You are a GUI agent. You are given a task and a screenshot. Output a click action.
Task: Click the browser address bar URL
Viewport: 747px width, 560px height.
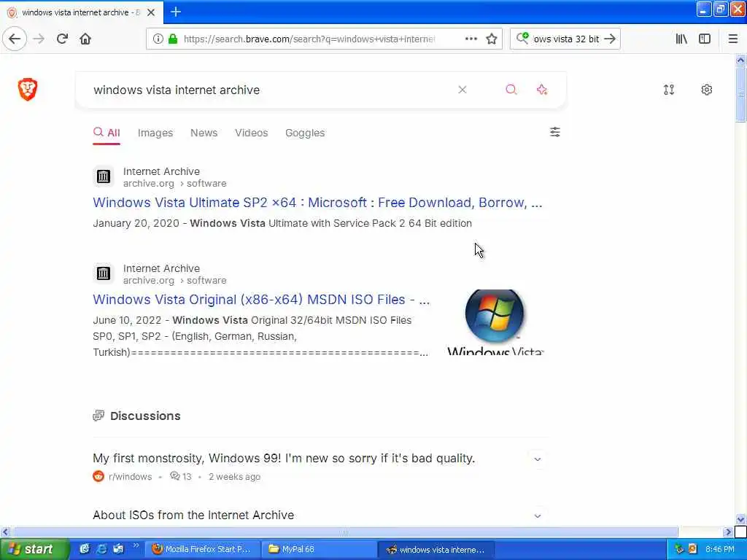[309, 39]
